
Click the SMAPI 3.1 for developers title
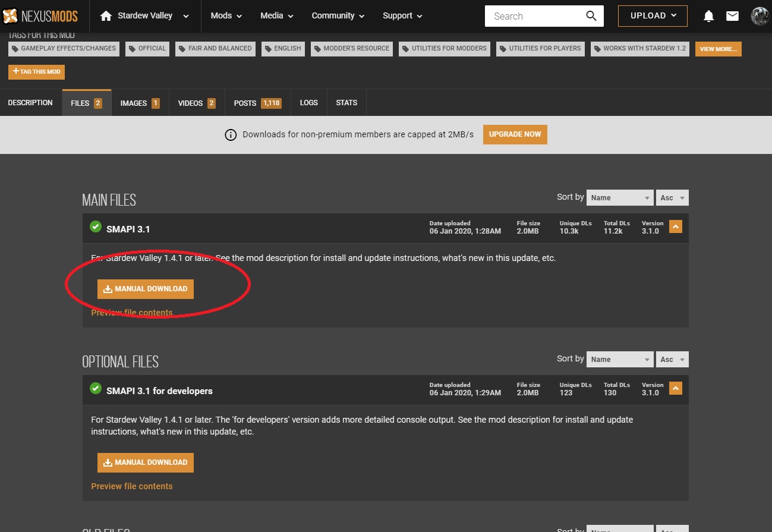[159, 391]
